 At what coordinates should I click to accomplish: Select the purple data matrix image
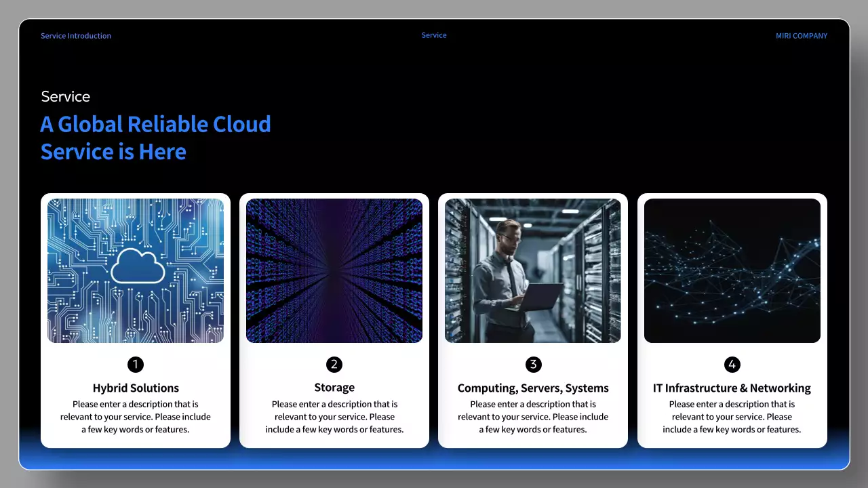(334, 270)
